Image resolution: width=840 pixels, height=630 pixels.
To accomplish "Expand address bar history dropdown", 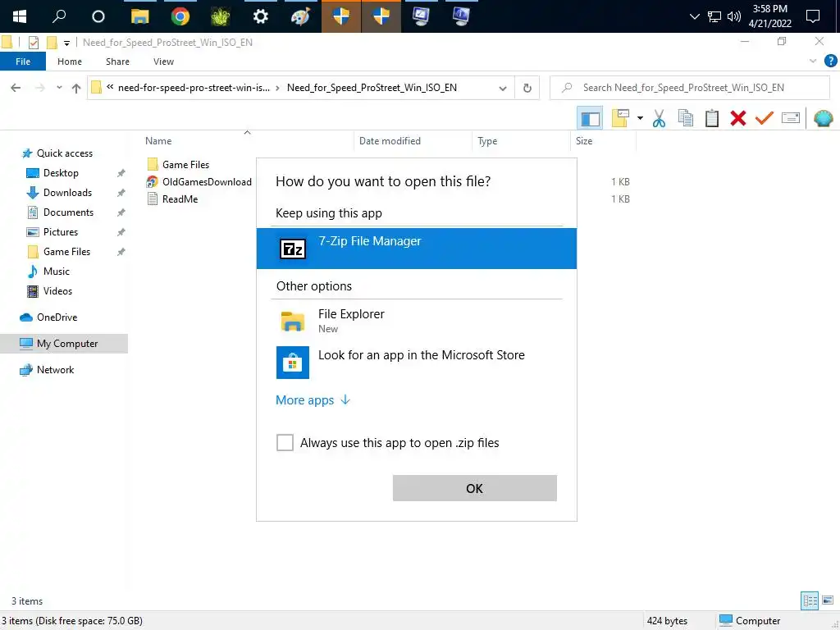I will [503, 89].
